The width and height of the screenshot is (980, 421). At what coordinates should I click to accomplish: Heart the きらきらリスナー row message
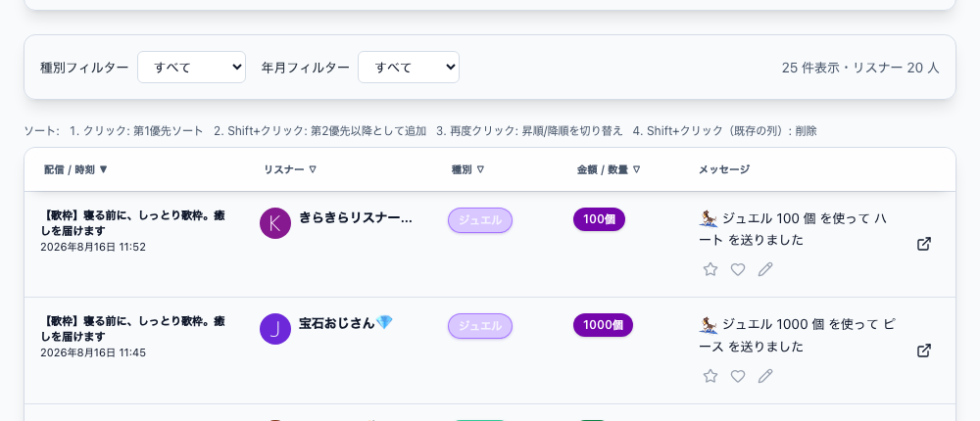(x=738, y=269)
